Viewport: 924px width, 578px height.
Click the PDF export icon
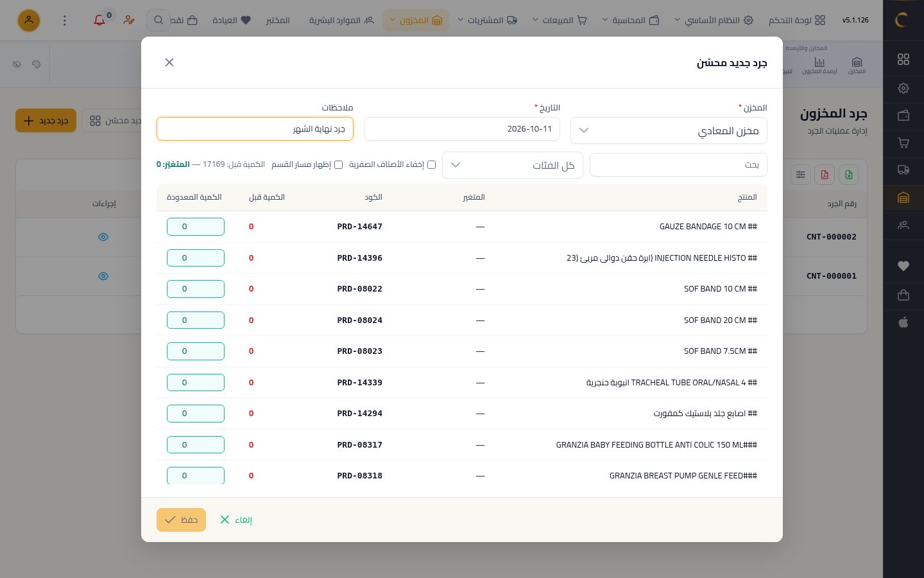coord(825,175)
